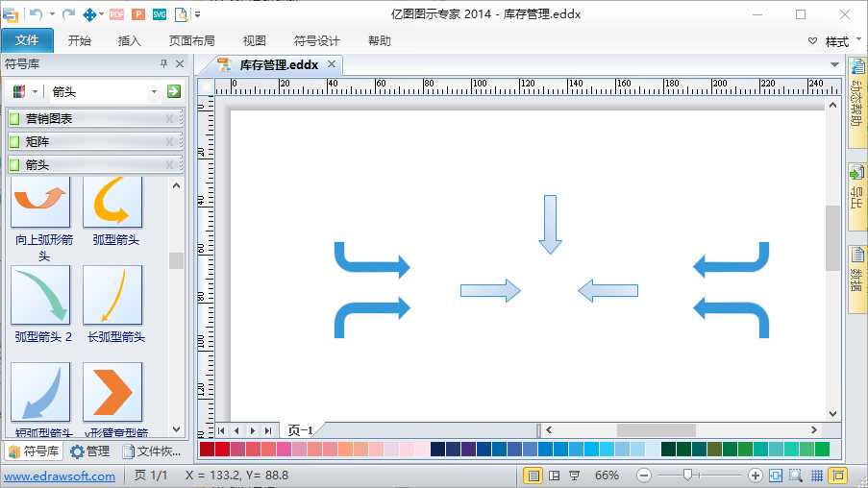Enable normal view mode in status bar
Image resolution: width=868 pixels, height=488 pixels.
[x=533, y=476]
